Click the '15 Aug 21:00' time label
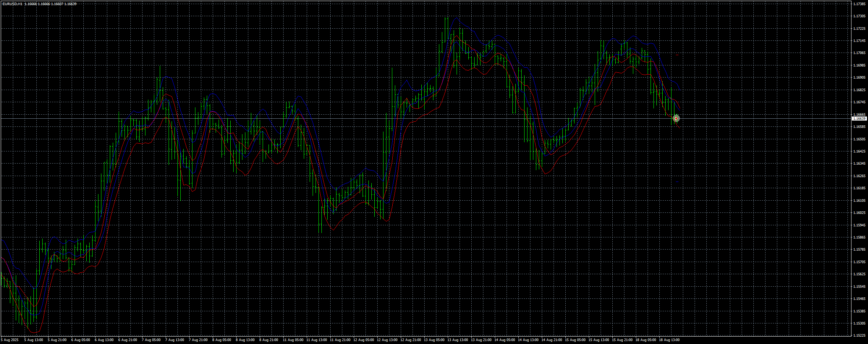This screenshot has height=344, width=868. (x=622, y=340)
